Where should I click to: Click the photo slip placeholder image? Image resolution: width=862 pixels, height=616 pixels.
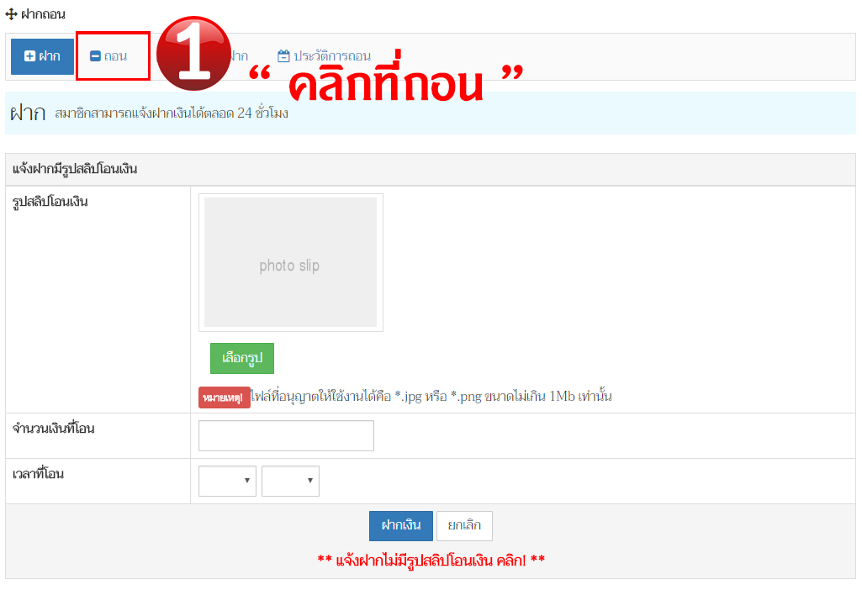click(290, 262)
